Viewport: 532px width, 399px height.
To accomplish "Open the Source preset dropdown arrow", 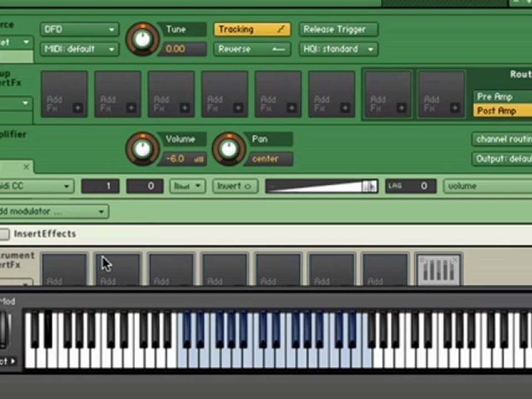I will 26,43.
